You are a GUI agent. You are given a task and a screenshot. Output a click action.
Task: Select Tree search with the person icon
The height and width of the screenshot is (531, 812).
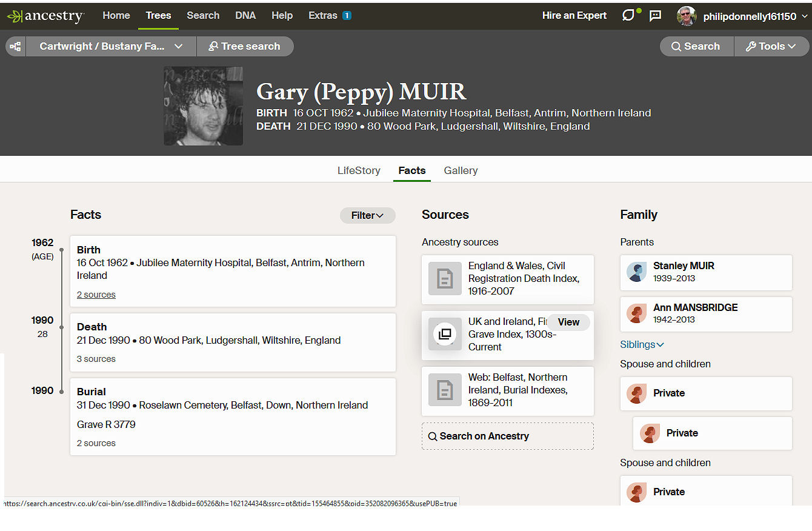tap(245, 46)
